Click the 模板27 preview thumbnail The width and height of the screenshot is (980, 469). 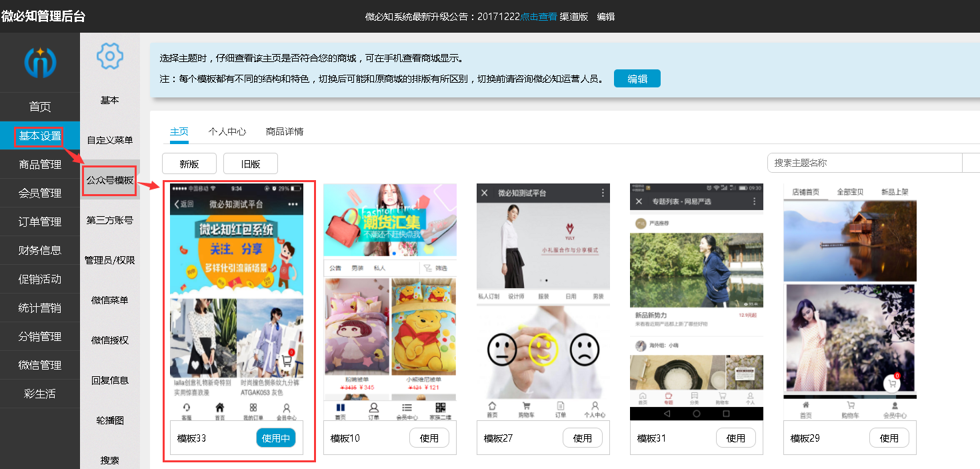(543, 302)
